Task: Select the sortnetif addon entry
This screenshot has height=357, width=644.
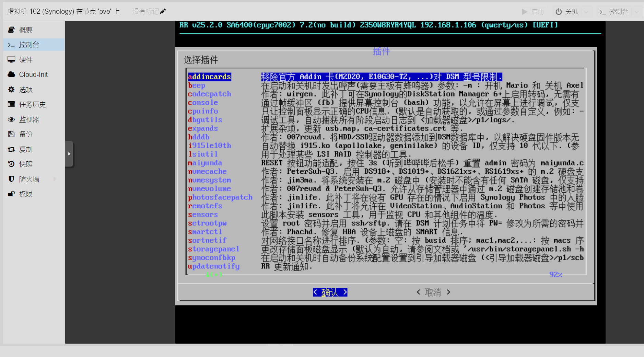Action: [207, 240]
